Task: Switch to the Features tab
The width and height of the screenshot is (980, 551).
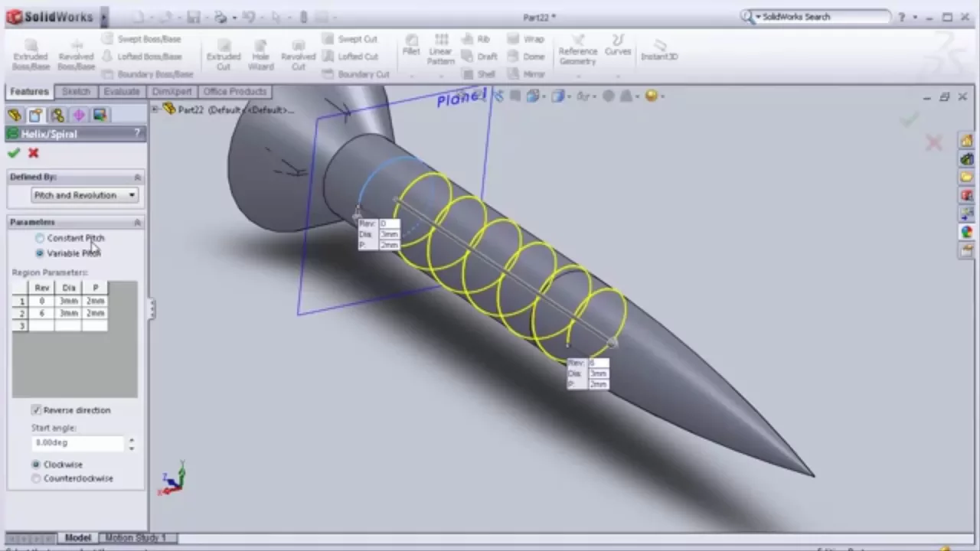Action: [29, 92]
